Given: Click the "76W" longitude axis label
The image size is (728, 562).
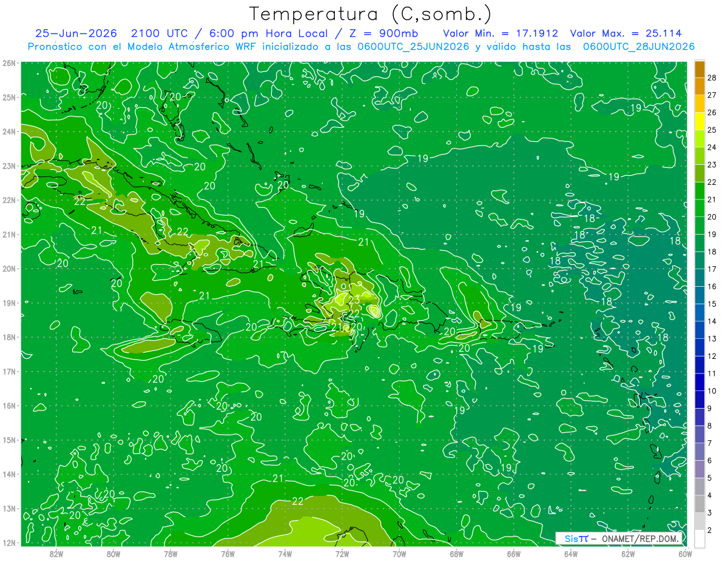Looking at the screenshot, I should tap(227, 553).
